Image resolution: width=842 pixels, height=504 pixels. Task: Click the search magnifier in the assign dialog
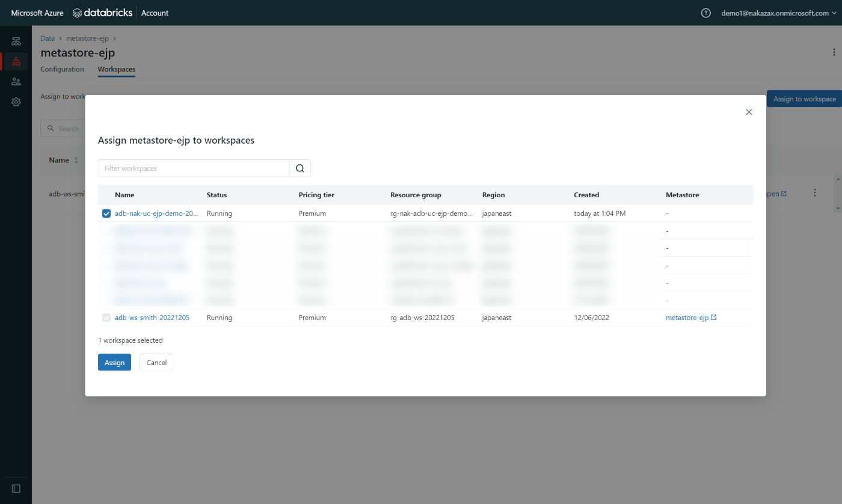coord(300,168)
